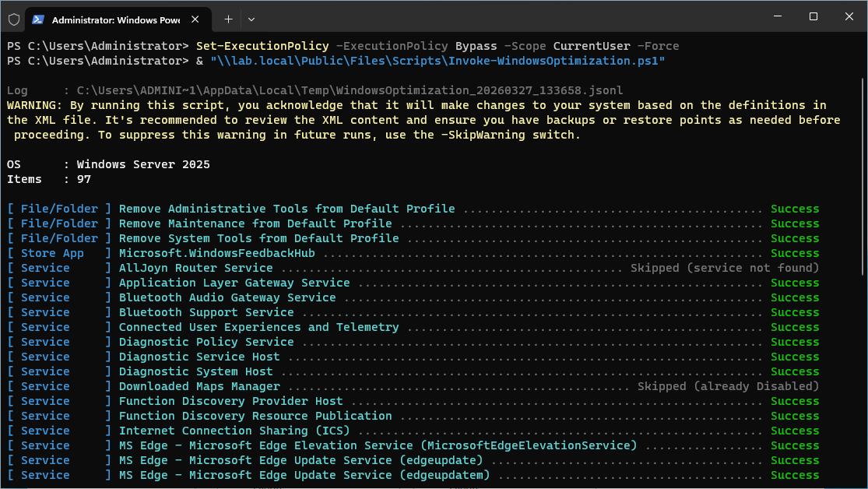Click Downloaded Maps Manager entry

199,386
